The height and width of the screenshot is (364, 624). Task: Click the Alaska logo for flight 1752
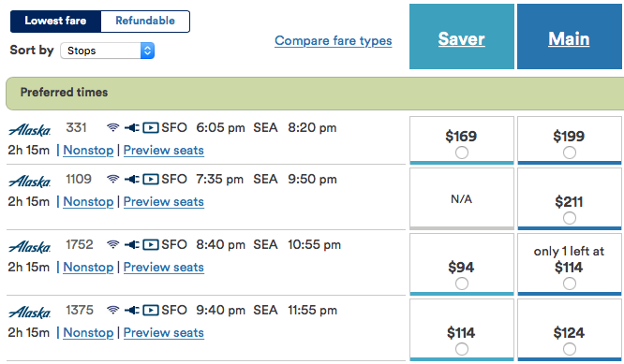[30, 246]
